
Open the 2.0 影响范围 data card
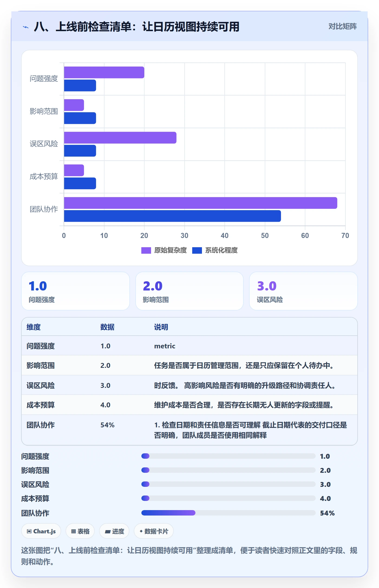pos(190,291)
